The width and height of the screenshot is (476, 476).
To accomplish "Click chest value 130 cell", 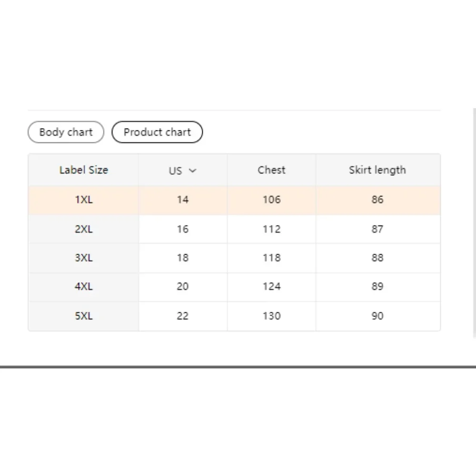I will pyautogui.click(x=271, y=316).
